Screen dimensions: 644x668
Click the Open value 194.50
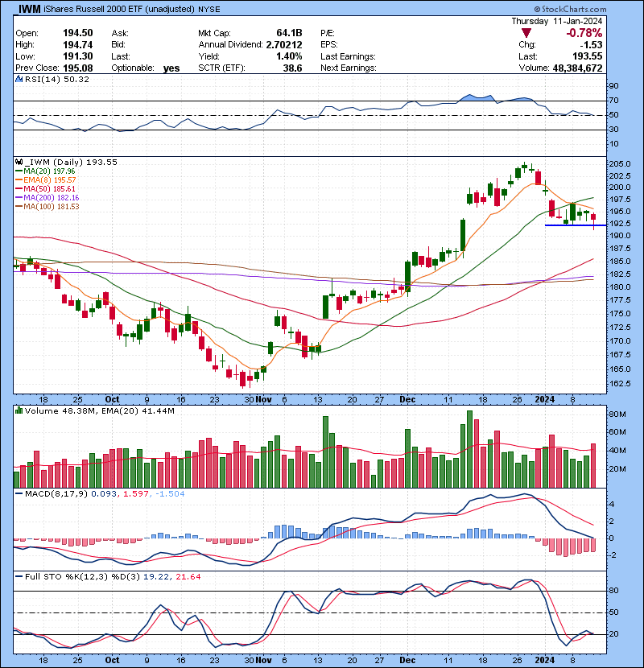pyautogui.click(x=77, y=33)
